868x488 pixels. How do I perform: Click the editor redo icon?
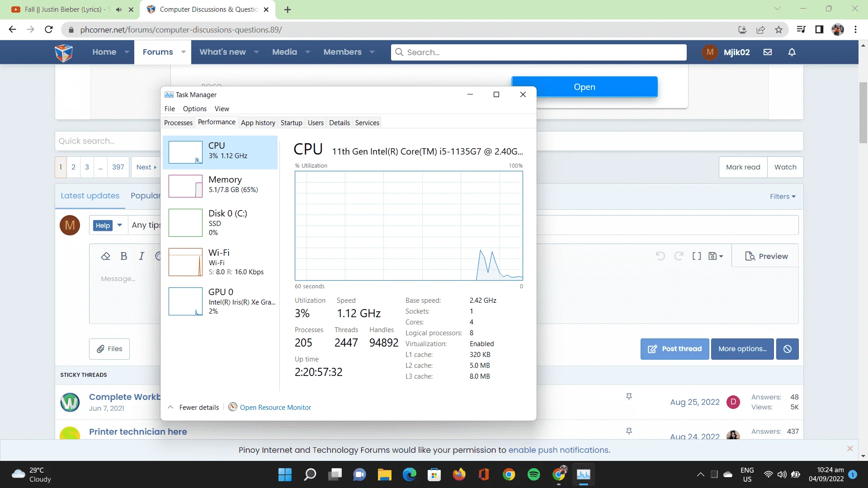tap(679, 256)
